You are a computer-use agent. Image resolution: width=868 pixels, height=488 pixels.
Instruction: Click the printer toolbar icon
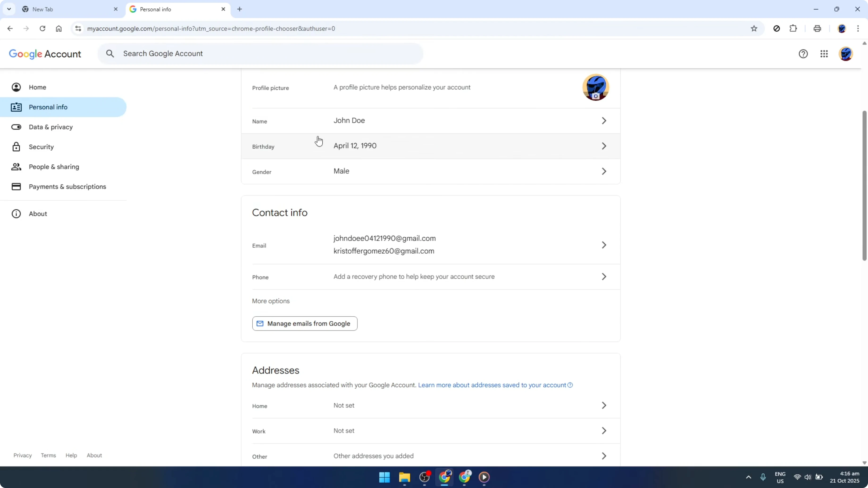tap(817, 29)
